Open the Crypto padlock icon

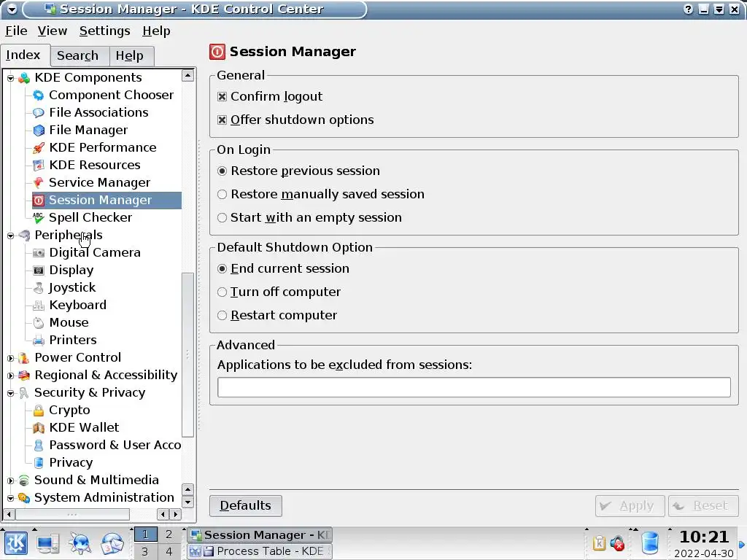(39, 411)
